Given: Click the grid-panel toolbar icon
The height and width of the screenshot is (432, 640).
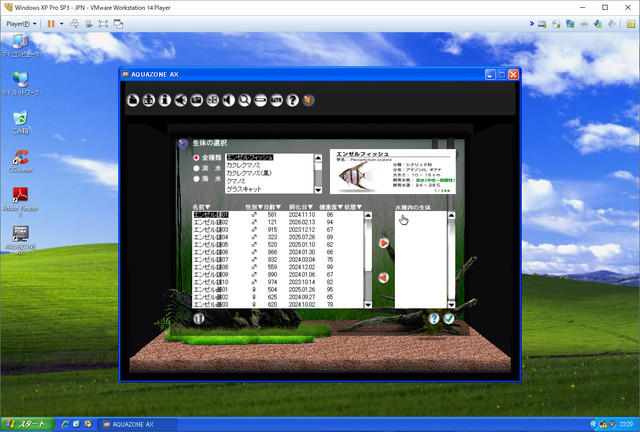Looking at the screenshot, I should (x=213, y=100).
